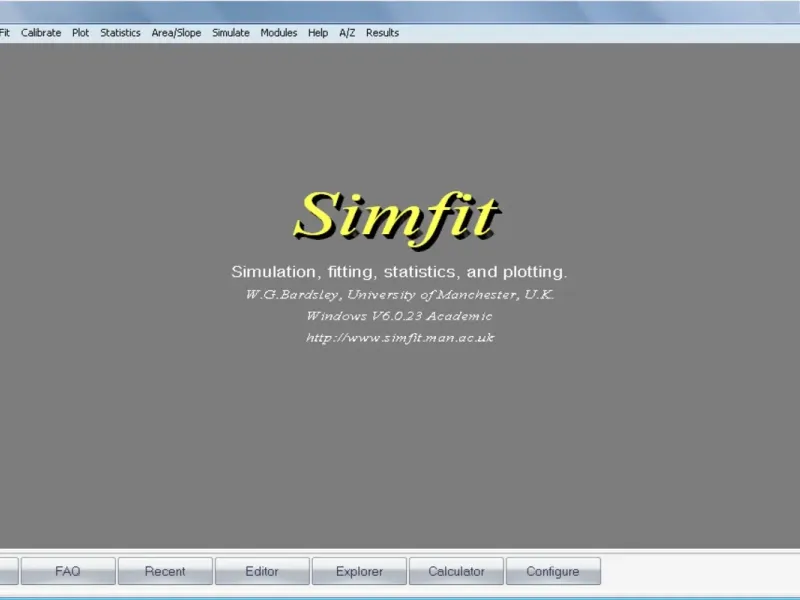
Task: Click the http://www.simfit.man.ac.uk text
Action: point(400,338)
